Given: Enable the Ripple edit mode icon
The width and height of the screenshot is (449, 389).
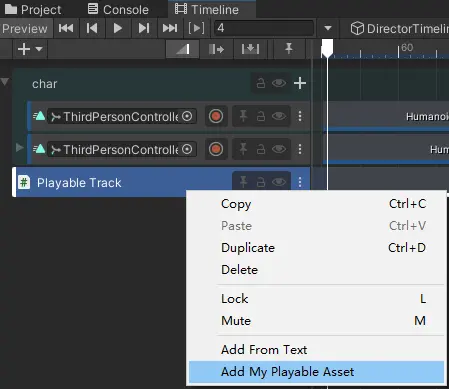Looking at the screenshot, I should [216, 49].
